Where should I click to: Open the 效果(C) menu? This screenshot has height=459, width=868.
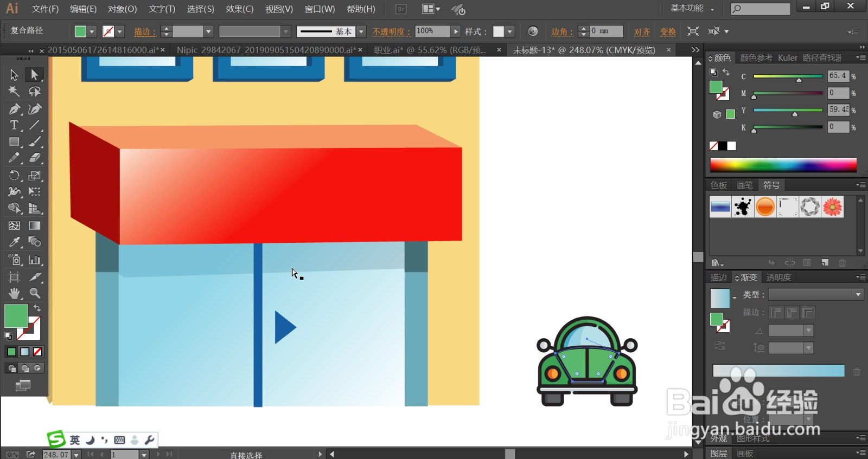tap(240, 9)
